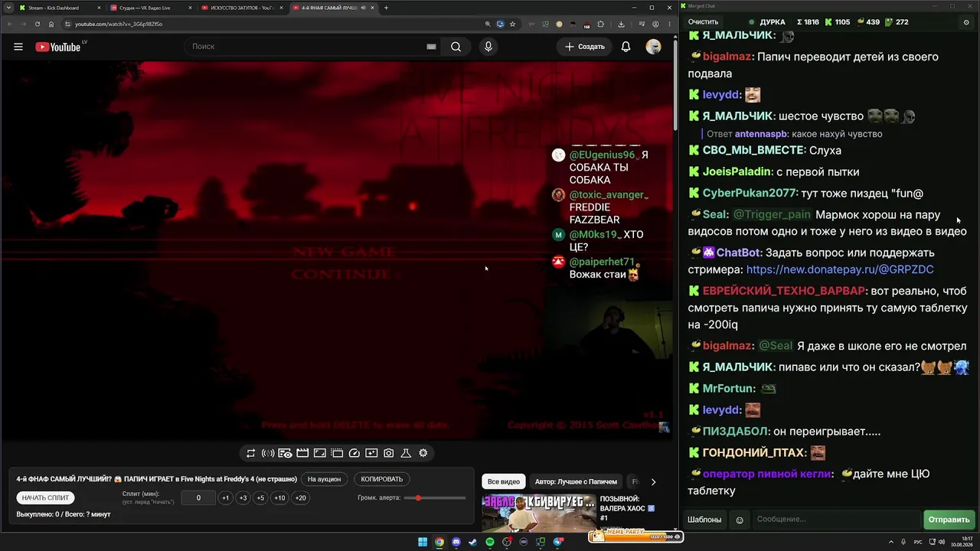
Task: Add +3 minutes to split
Action: [243, 498]
